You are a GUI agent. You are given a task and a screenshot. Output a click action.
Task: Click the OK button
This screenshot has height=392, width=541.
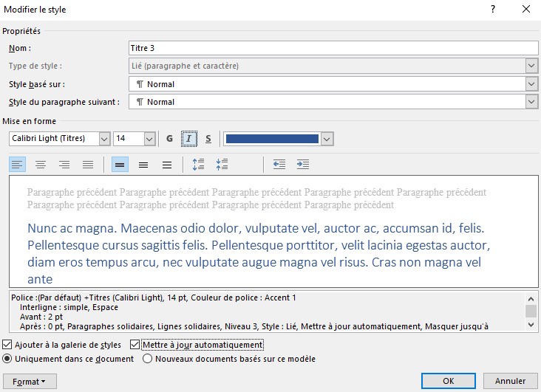click(448, 381)
